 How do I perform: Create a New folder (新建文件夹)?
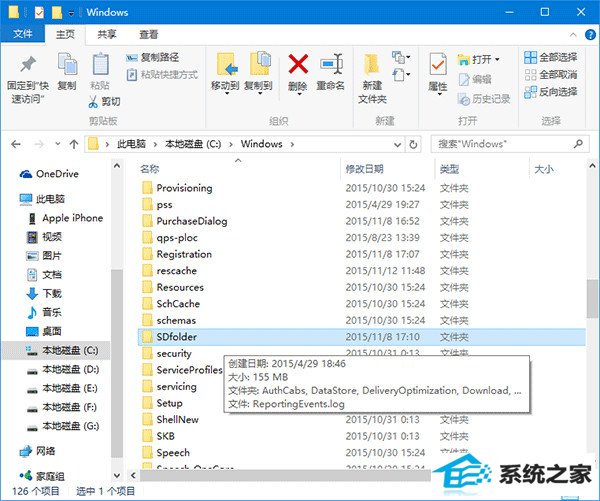(372, 78)
